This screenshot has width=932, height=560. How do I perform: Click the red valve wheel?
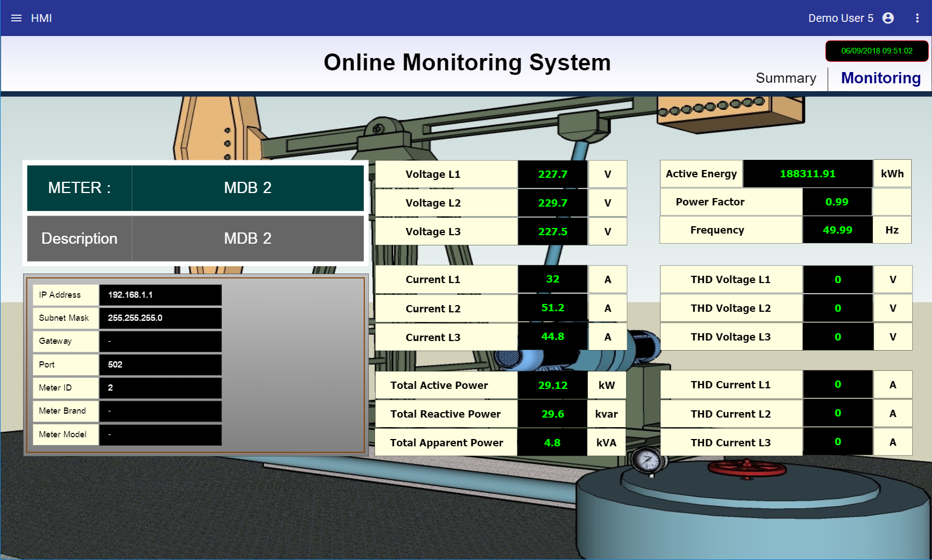(746, 467)
